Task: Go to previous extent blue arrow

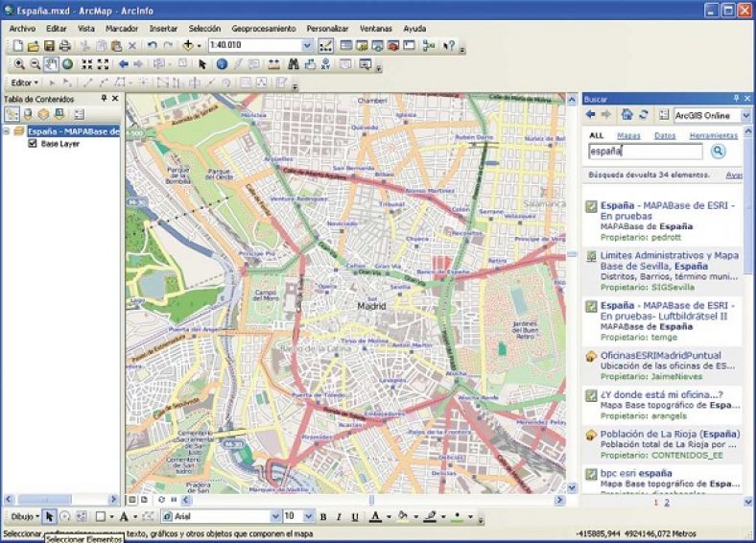Action: click(124, 64)
